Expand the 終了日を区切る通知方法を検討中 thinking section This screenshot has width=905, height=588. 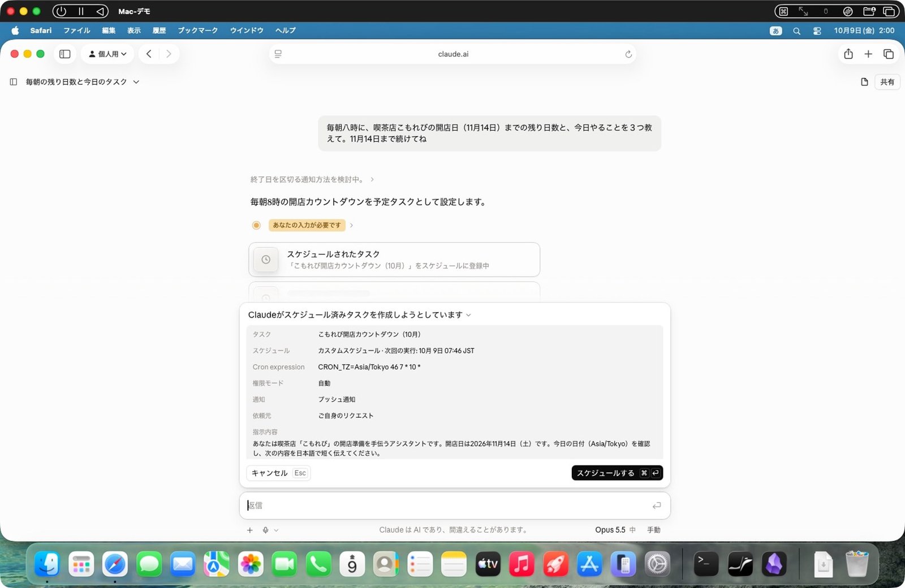click(312, 179)
